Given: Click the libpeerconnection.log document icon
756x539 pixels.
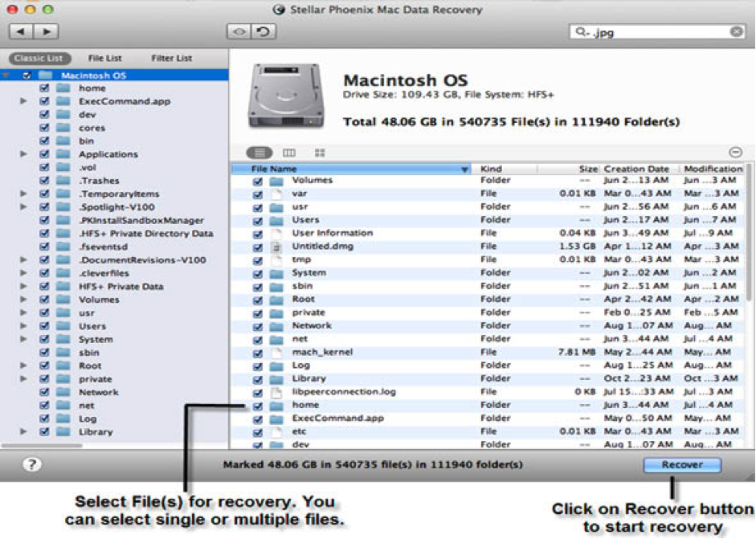Looking at the screenshot, I should coord(276,393).
